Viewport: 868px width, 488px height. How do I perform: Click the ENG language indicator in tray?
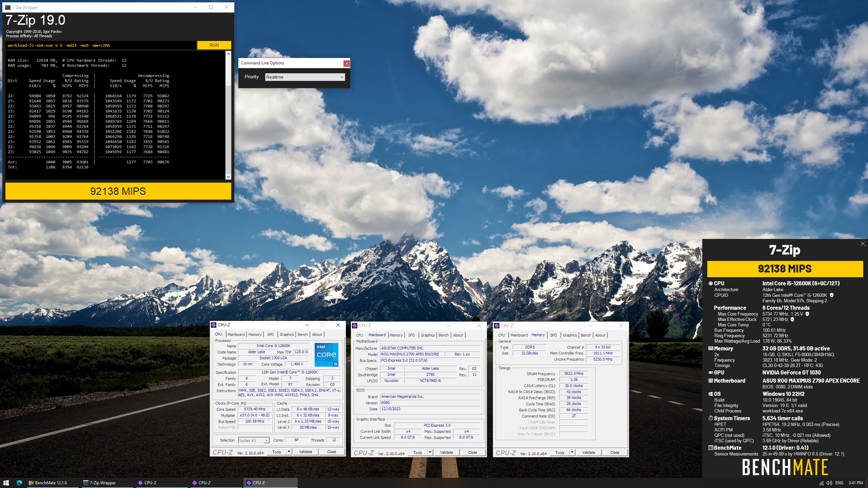(839, 483)
